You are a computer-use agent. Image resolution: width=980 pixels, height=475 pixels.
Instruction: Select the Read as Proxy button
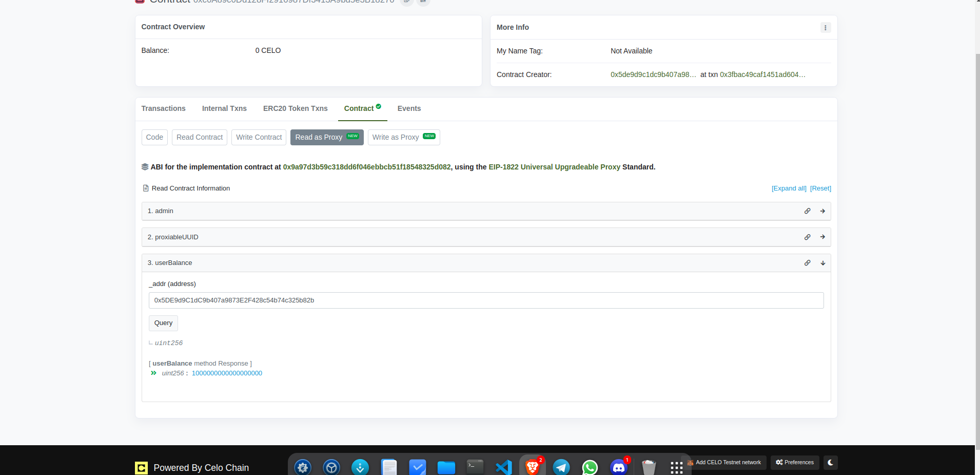(327, 137)
